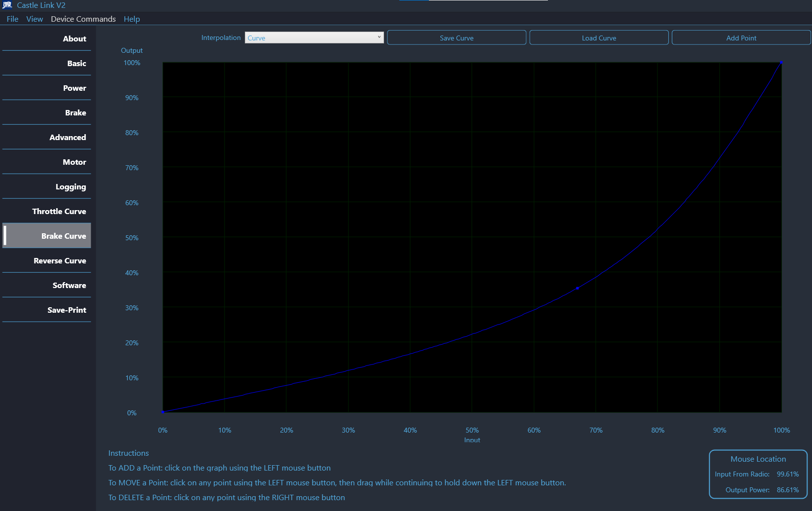Click 'To ADD a Point' instruction line
This screenshot has width=812, height=511.
[219, 468]
